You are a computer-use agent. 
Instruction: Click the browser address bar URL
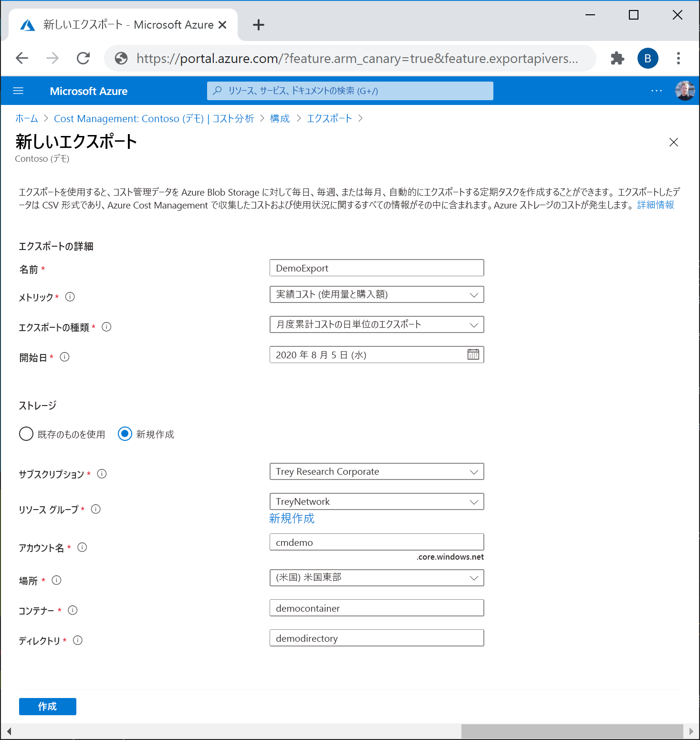click(357, 58)
